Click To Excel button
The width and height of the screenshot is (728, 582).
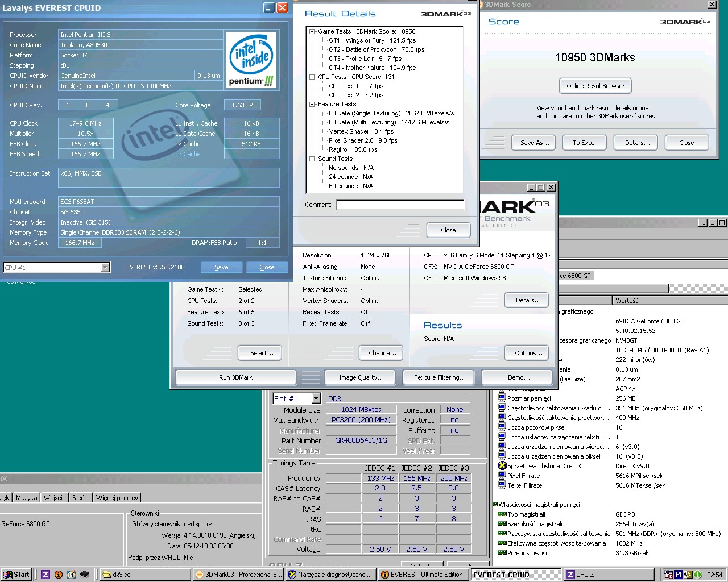584,143
